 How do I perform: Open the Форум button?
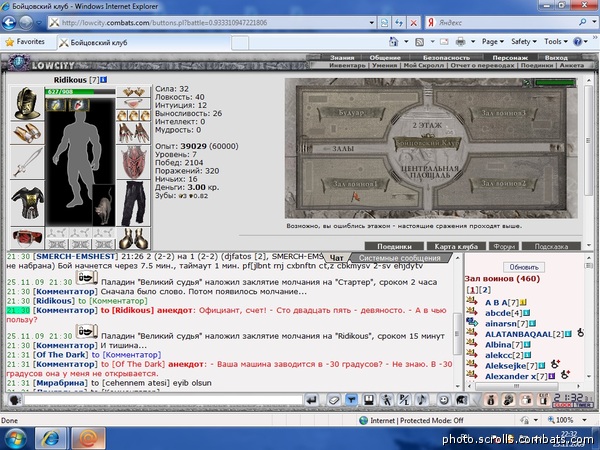coord(504,246)
